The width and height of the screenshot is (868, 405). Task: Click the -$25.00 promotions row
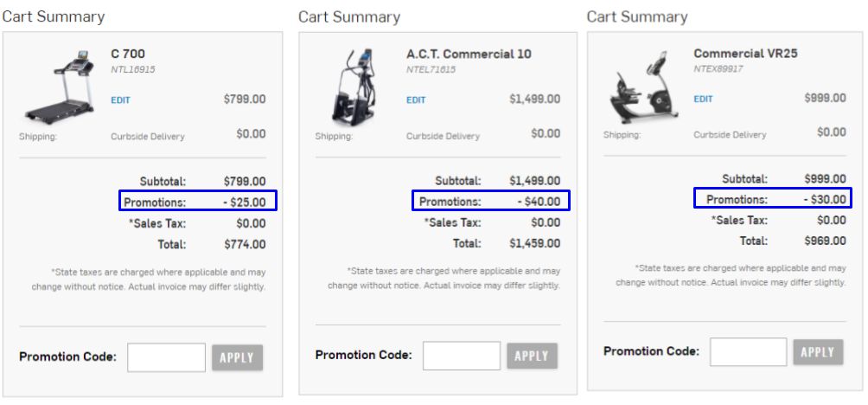tap(198, 201)
